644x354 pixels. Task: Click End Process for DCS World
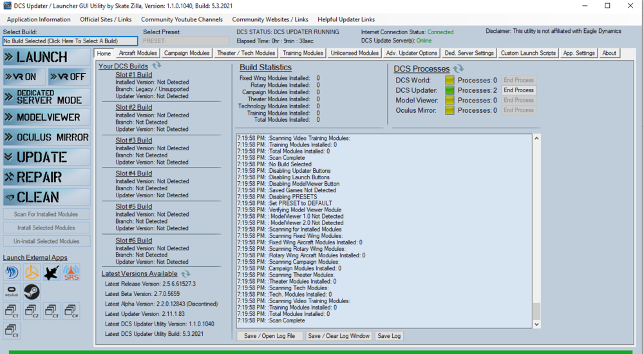pyautogui.click(x=518, y=80)
